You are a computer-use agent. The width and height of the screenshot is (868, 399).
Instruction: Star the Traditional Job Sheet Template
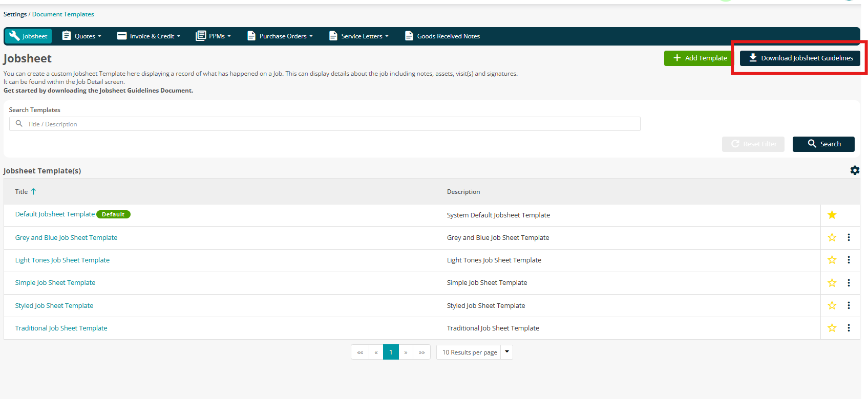coord(832,328)
